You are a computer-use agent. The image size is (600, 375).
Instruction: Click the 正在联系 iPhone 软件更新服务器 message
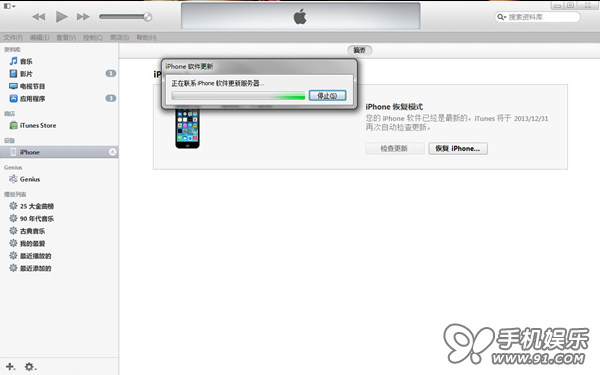click(217, 83)
